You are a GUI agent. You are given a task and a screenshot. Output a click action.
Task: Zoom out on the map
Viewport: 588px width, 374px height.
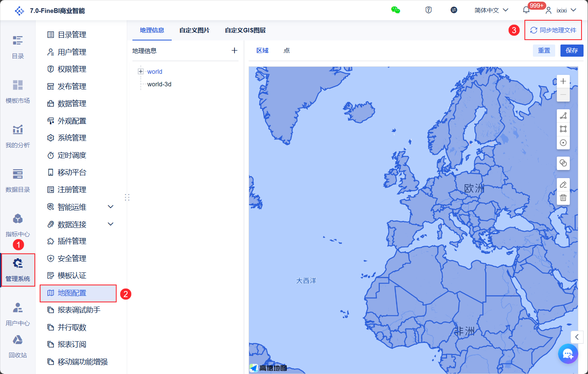coord(563,94)
